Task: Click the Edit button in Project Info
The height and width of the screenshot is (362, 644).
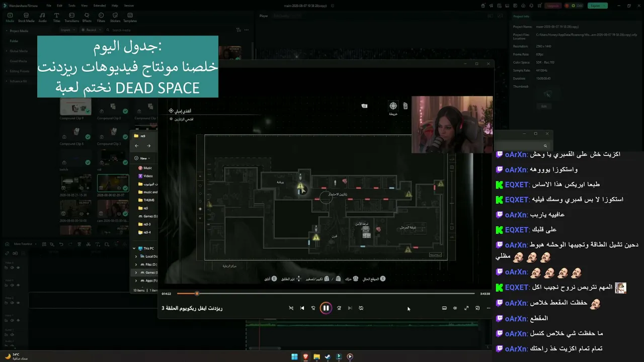Action: coord(544,107)
